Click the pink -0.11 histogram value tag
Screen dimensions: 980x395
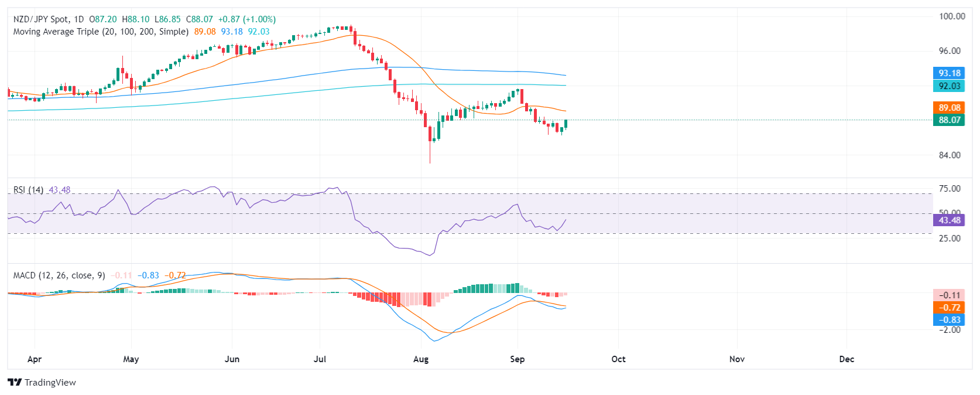(x=949, y=295)
